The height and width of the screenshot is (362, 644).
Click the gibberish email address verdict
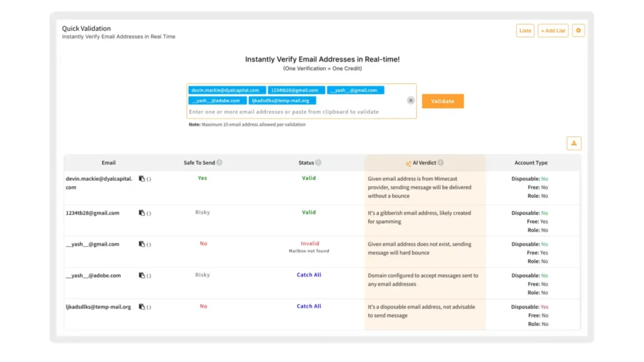coord(419,217)
